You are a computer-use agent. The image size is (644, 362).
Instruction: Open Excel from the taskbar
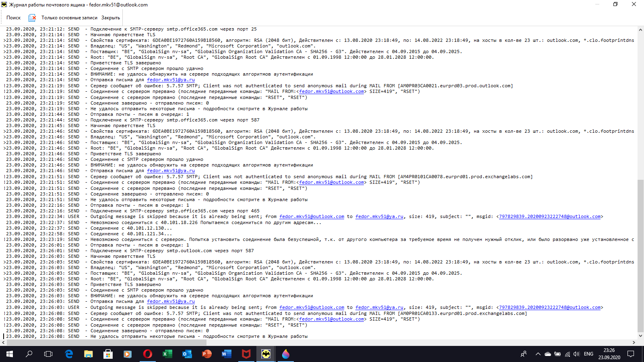point(167,354)
